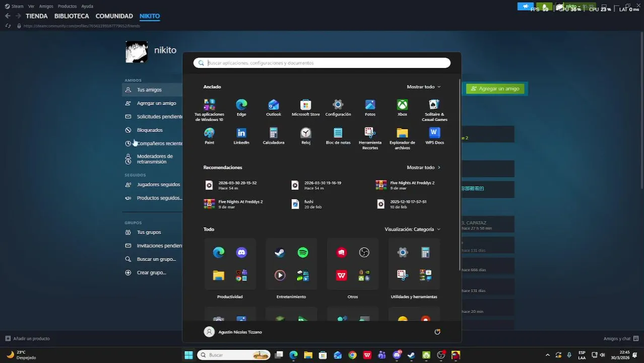Click the nikito profile avatar
The width and height of the screenshot is (644, 363).
click(x=137, y=52)
